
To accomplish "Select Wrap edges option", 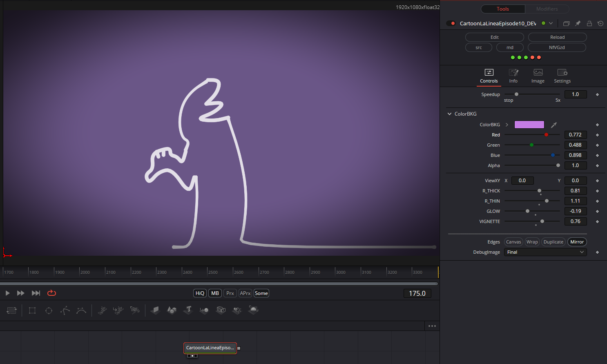I will tap(532, 242).
